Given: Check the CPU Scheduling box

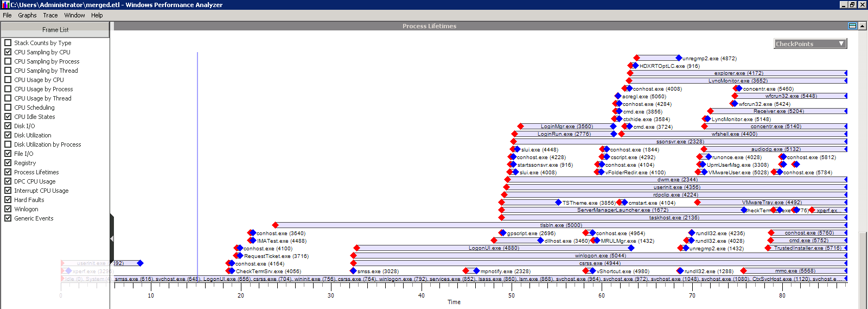Looking at the screenshot, I should tap(8, 107).
